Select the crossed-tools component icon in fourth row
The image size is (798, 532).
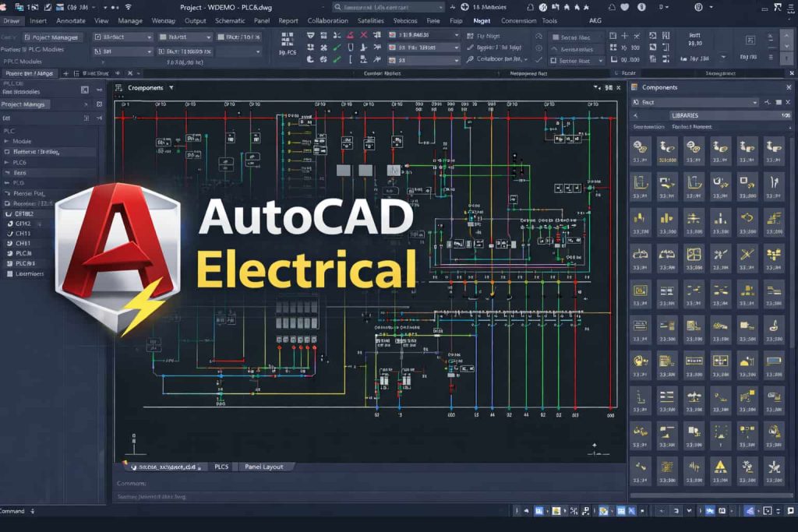pos(747,258)
